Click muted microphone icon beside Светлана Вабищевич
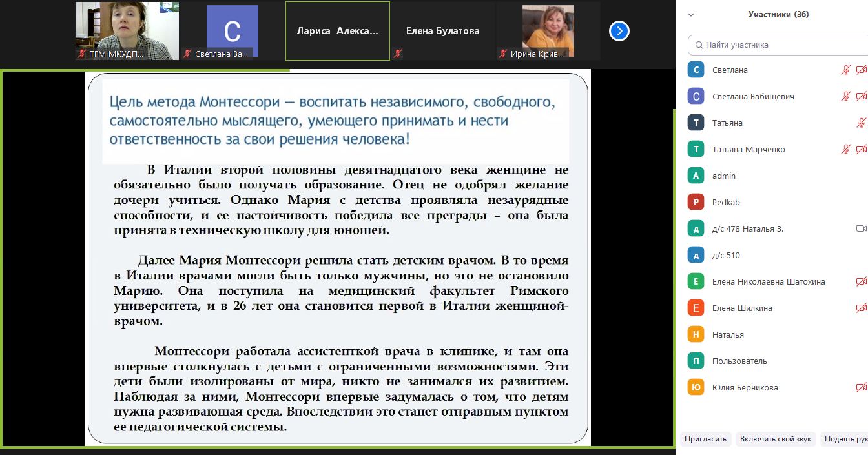This screenshot has width=868, height=455. point(845,97)
